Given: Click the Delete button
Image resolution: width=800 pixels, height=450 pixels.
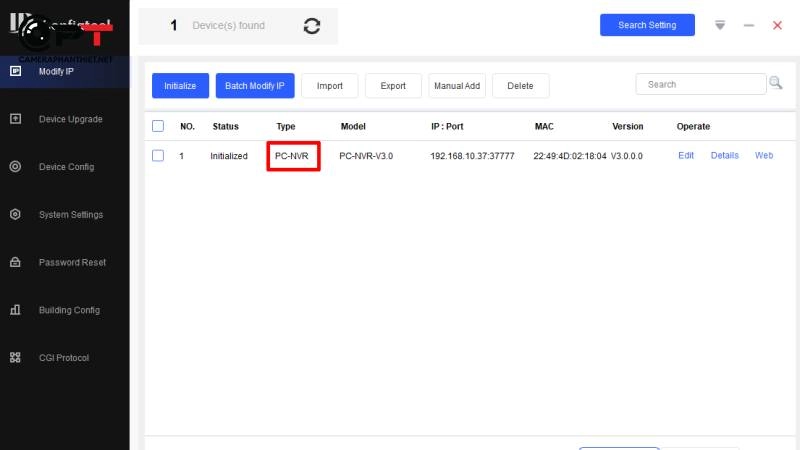Looking at the screenshot, I should (520, 86).
